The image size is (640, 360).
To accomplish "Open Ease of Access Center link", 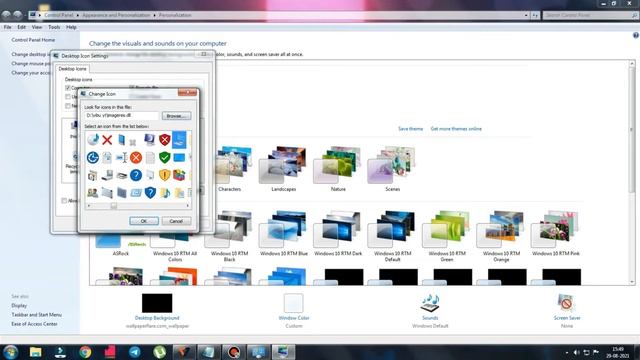I will click(34, 324).
